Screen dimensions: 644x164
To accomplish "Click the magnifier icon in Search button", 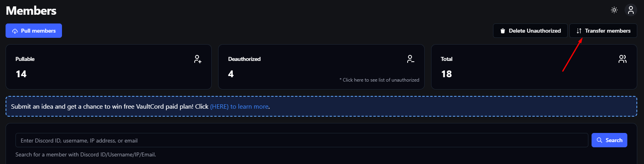I will tap(600, 141).
